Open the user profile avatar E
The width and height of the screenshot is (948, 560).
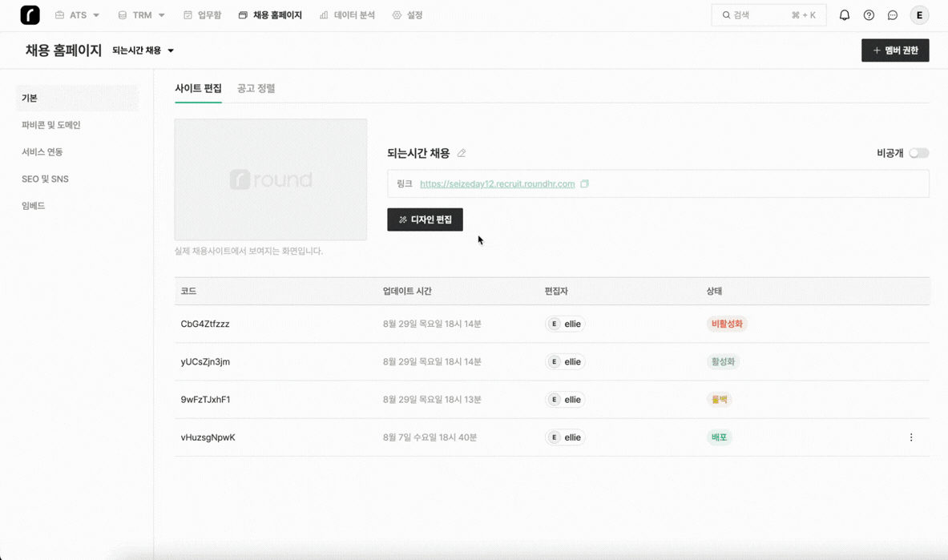[919, 15]
